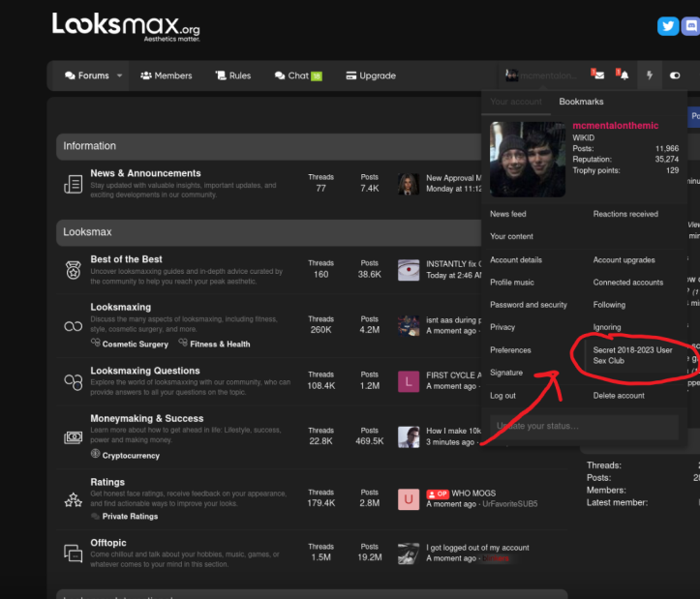The width and height of the screenshot is (700, 599).
Task: Open the Moneymaking & Success forum
Action: [x=147, y=418]
